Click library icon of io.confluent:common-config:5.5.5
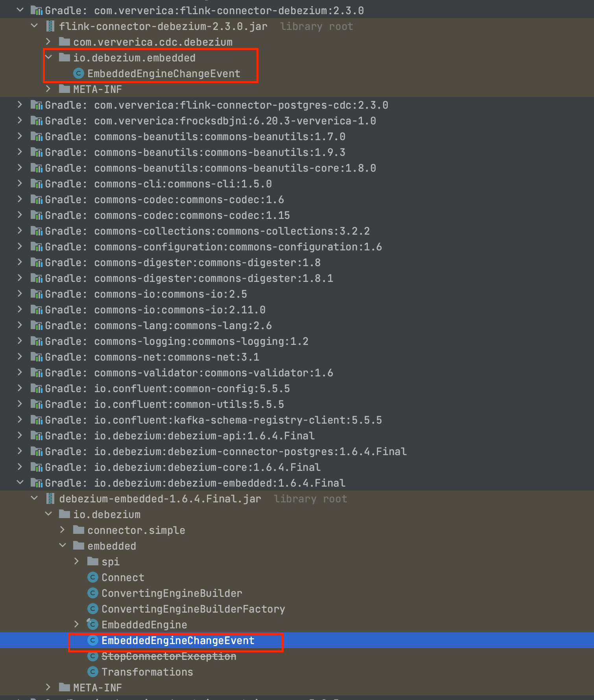 click(x=37, y=389)
